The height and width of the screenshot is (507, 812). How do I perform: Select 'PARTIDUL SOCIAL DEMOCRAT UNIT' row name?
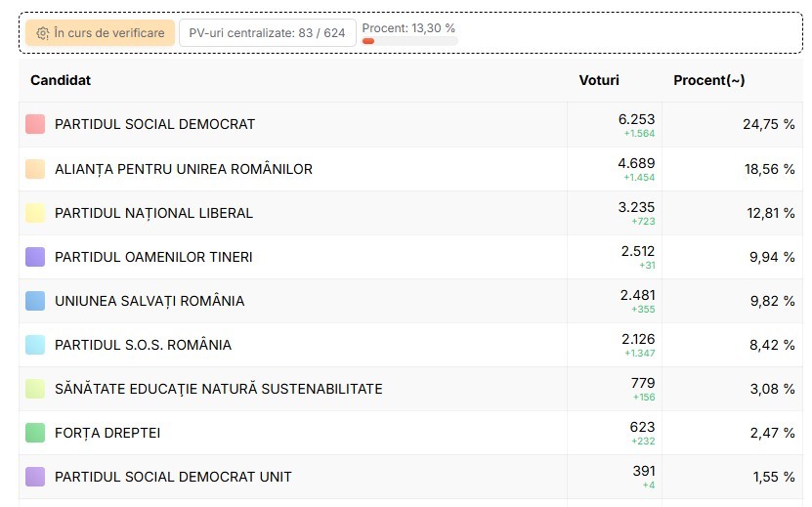pos(174,477)
